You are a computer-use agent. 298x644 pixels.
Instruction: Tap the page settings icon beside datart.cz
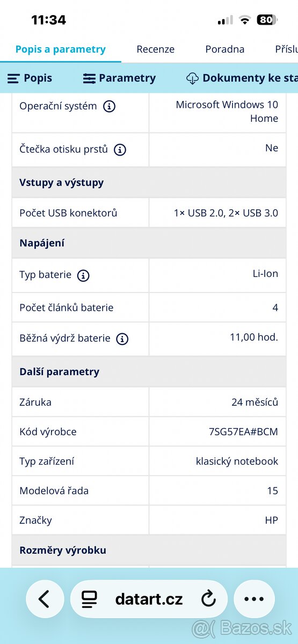tap(90, 599)
